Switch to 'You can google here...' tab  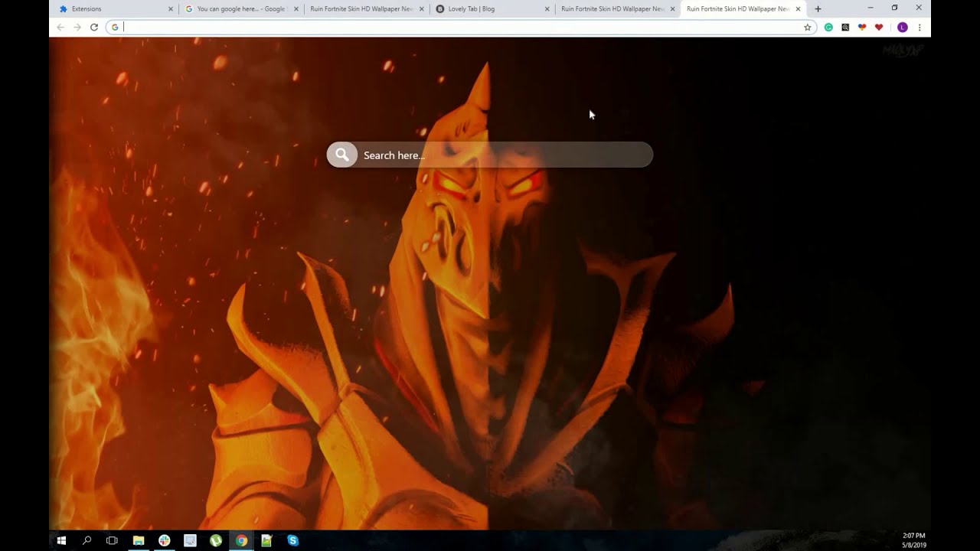[242, 9]
